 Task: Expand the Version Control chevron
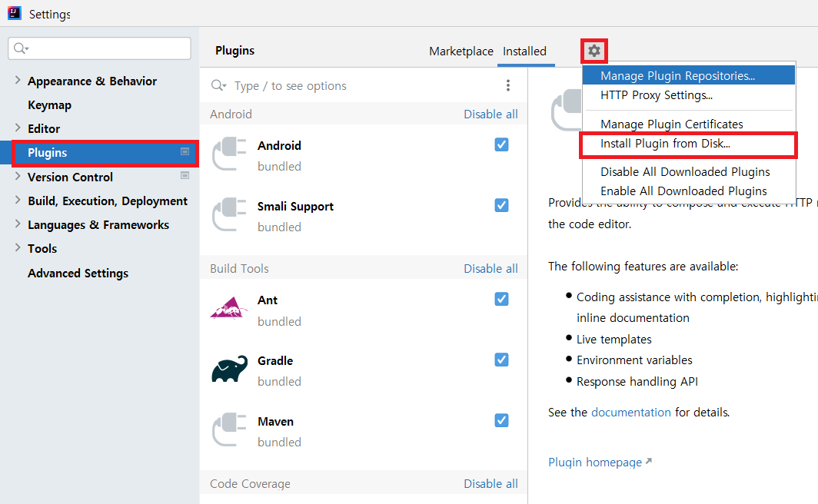click(x=18, y=176)
